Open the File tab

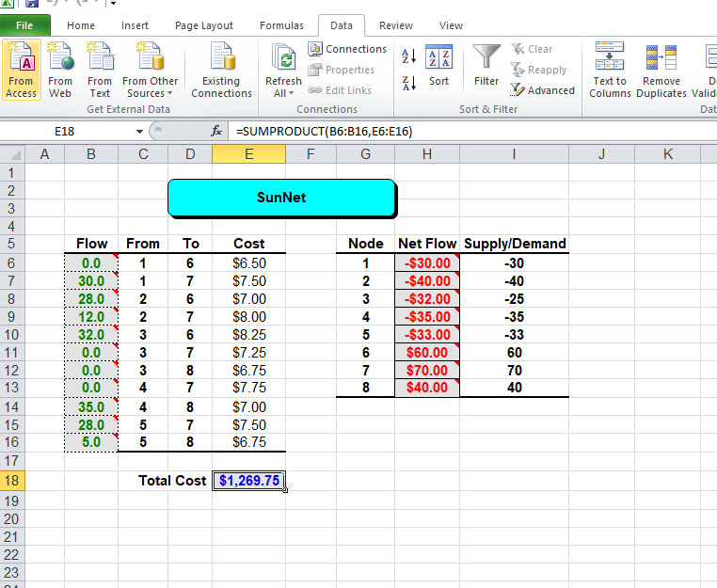pyautogui.click(x=24, y=25)
